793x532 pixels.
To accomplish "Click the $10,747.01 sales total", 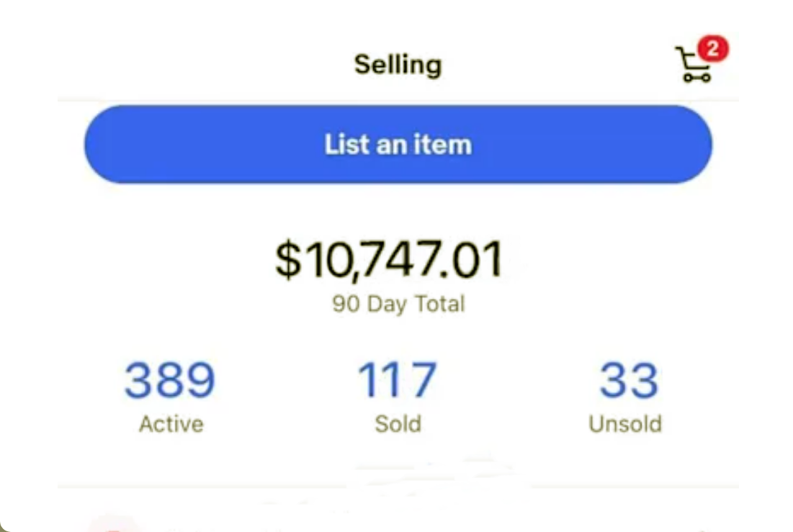I will tap(388, 260).
